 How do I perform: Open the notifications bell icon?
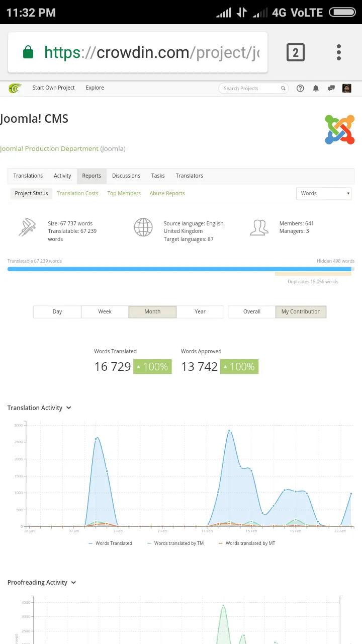click(316, 88)
